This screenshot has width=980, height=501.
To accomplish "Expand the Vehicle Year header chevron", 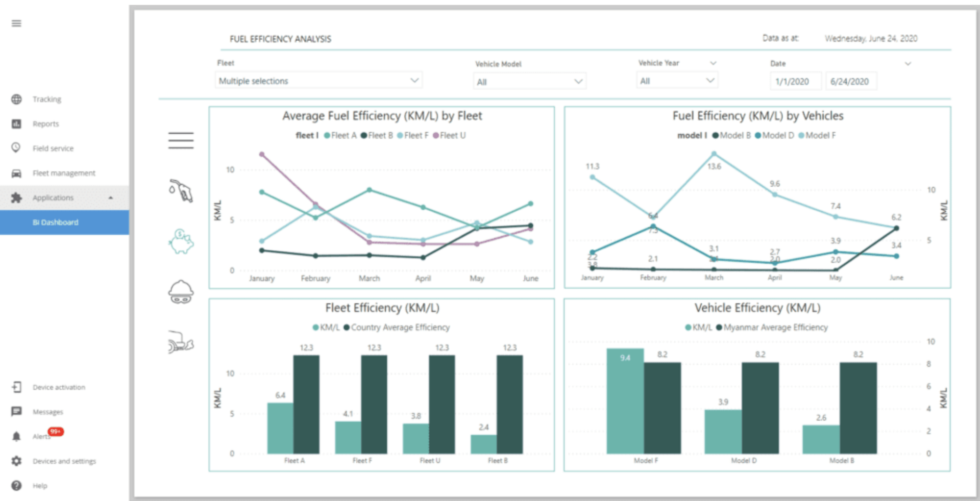I will click(x=713, y=63).
